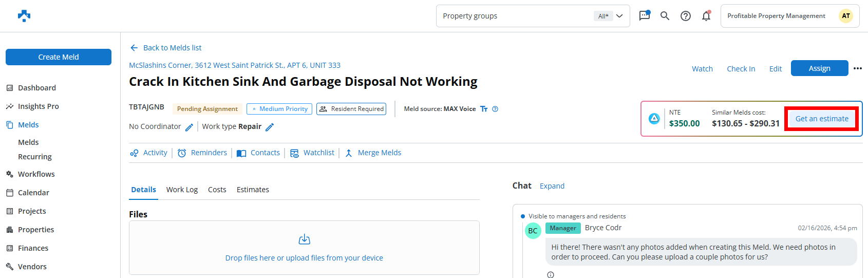Edit coordinator using pencil icon
The height and width of the screenshot is (278, 868).
(x=189, y=127)
